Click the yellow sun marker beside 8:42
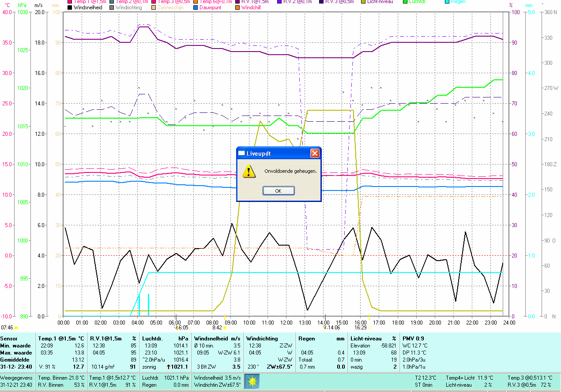561x392 pixels. (x=225, y=328)
